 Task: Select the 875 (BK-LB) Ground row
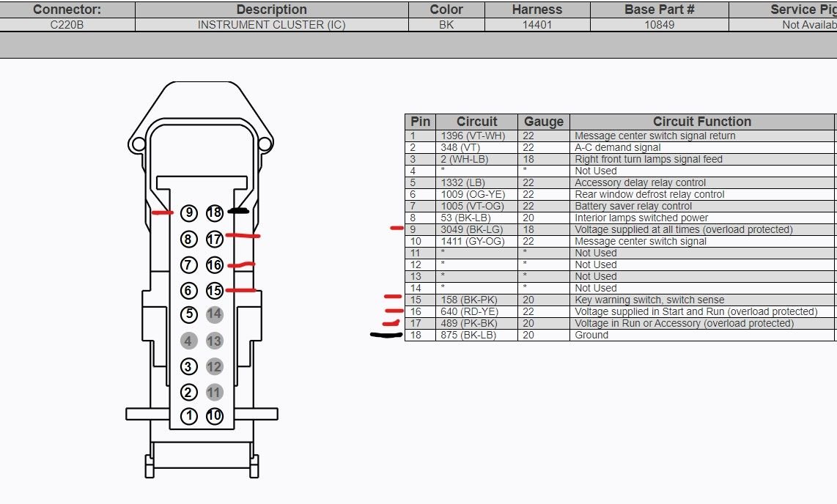point(591,335)
